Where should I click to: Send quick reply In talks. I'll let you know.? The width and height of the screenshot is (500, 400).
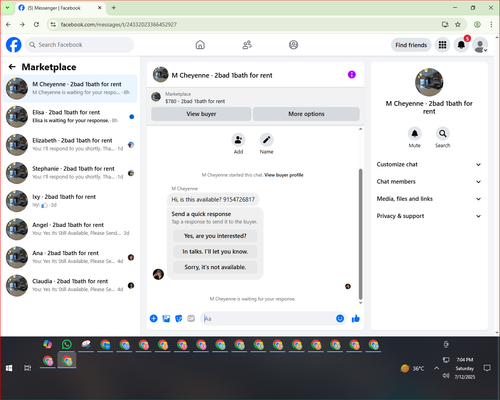pos(215,252)
